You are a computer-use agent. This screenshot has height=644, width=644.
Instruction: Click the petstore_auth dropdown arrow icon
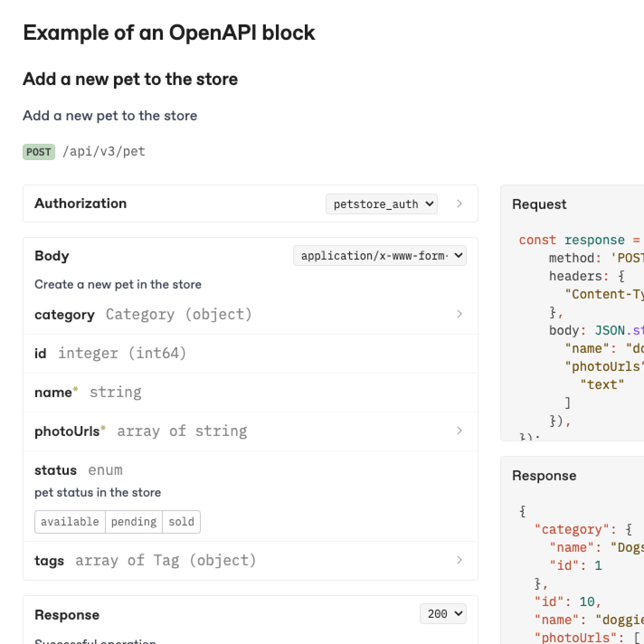click(429, 204)
